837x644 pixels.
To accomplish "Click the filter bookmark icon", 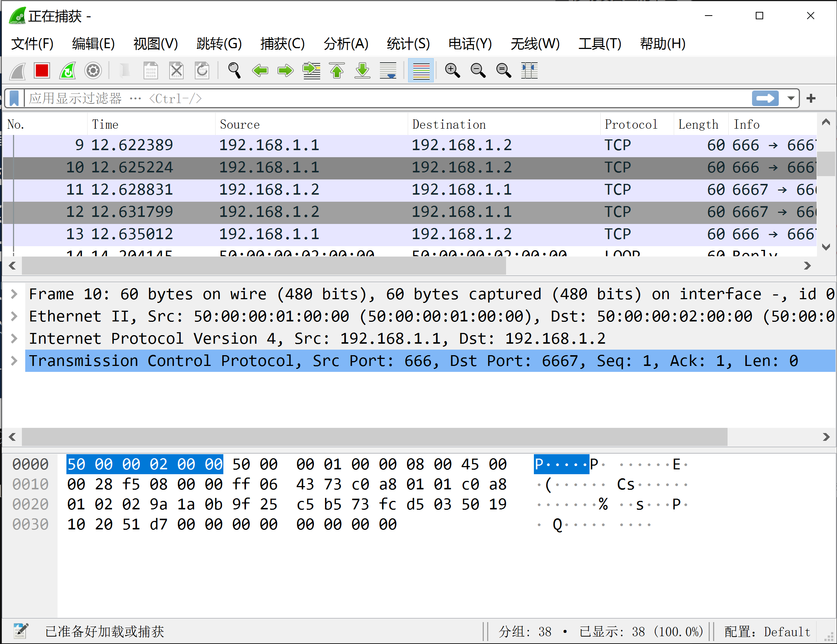I will pos(14,98).
